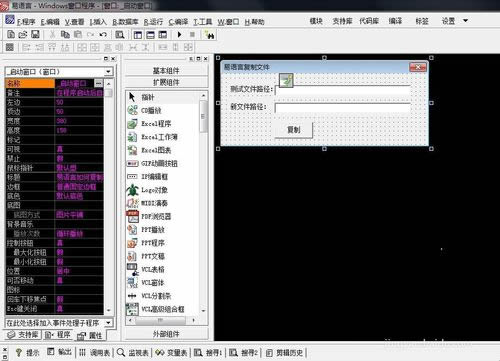Click the New file toolbar icon
Viewport: 500px width, 361px height.
[11, 34]
